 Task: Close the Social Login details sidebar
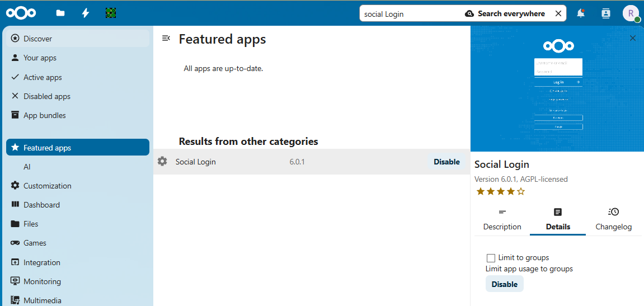pos(633,38)
